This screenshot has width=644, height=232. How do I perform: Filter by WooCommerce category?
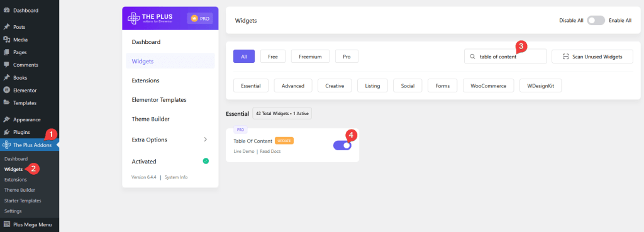click(488, 86)
